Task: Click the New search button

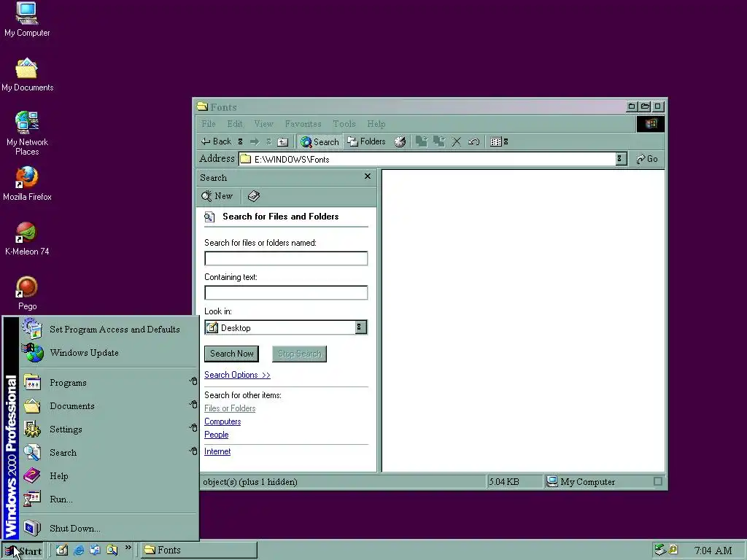Action: point(217,196)
